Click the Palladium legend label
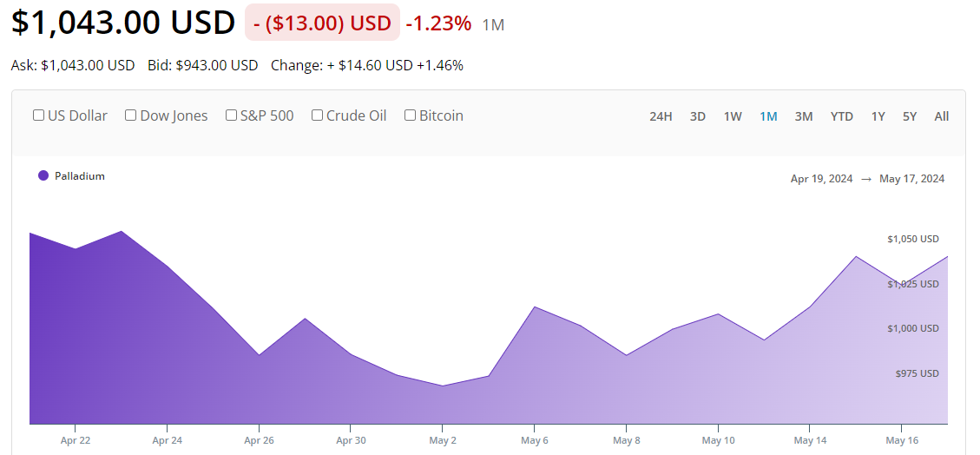 80,176
